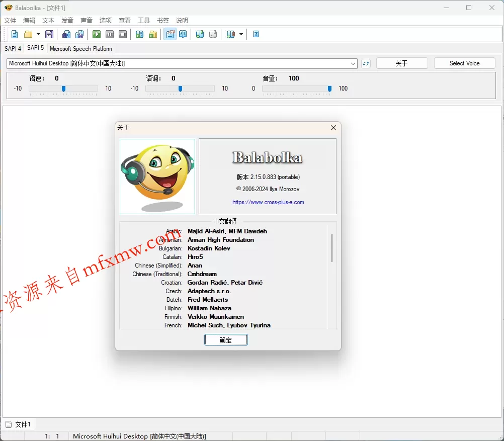
Task: Open the 工具 menu
Action: tap(144, 21)
